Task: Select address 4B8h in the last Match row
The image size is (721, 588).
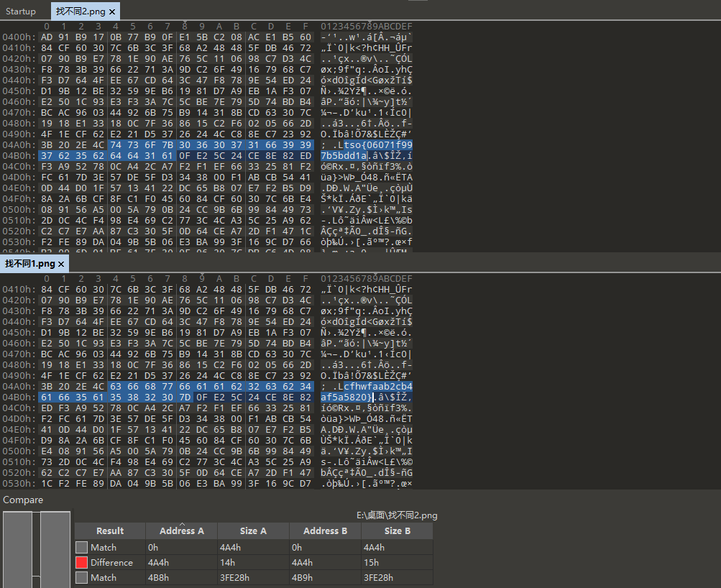Action: [161, 577]
